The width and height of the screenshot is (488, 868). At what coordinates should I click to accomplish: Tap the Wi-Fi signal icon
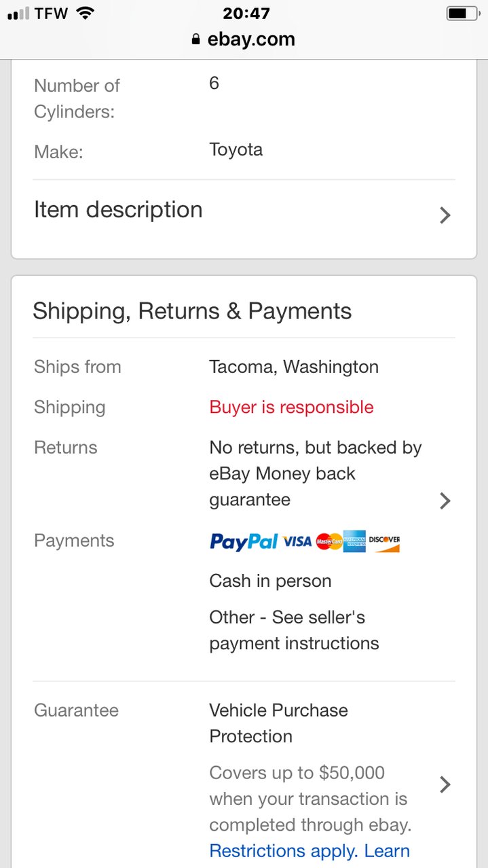(85, 13)
